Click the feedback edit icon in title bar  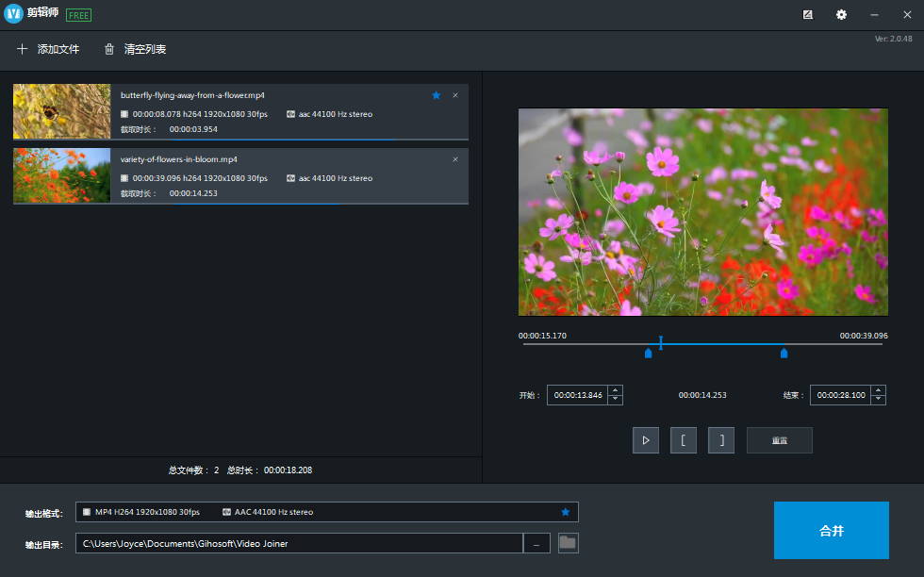[x=808, y=15]
